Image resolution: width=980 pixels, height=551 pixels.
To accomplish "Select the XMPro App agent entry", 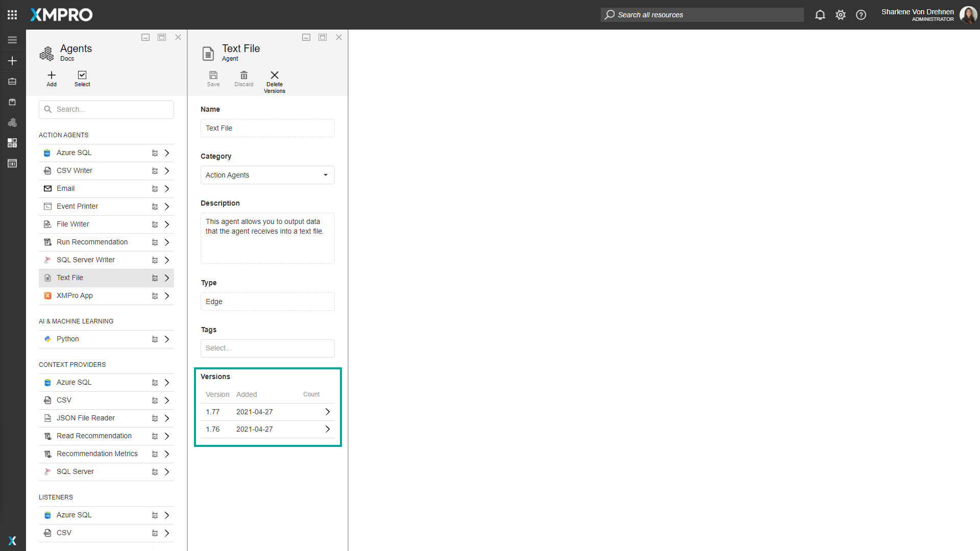I will tap(75, 295).
